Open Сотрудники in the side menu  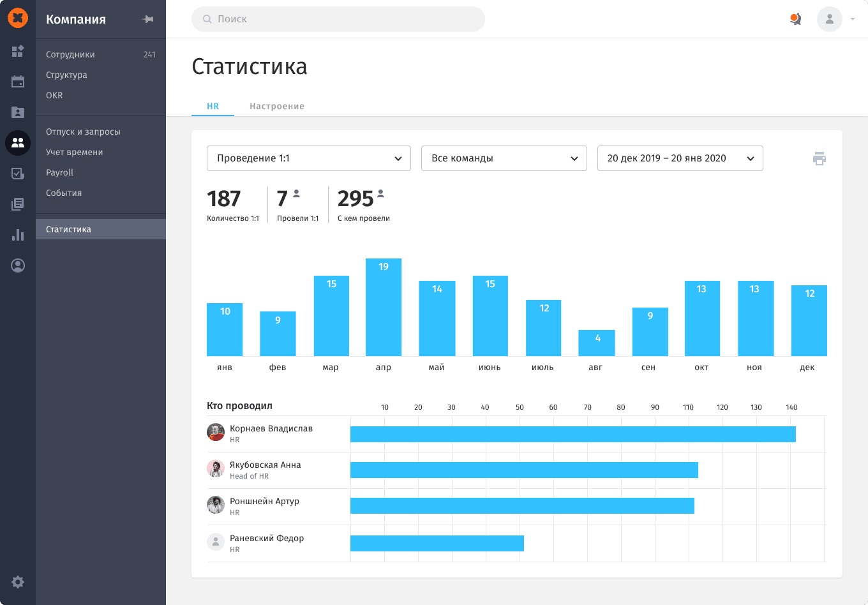click(70, 54)
